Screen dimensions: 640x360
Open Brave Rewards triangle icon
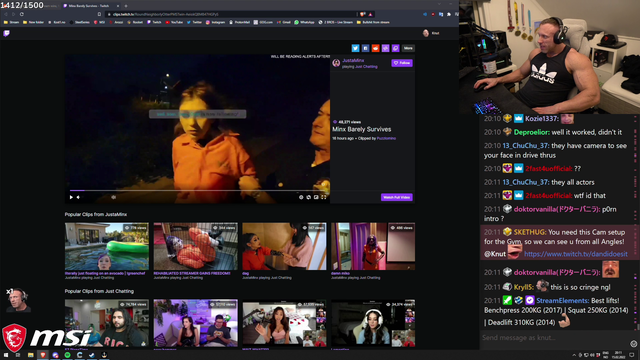pyautogui.click(x=371, y=14)
